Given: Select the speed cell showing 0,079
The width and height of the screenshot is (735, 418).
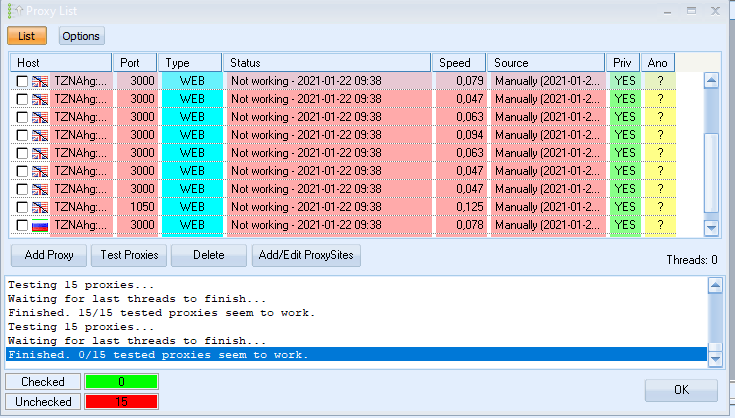Looking at the screenshot, I should tap(461, 81).
